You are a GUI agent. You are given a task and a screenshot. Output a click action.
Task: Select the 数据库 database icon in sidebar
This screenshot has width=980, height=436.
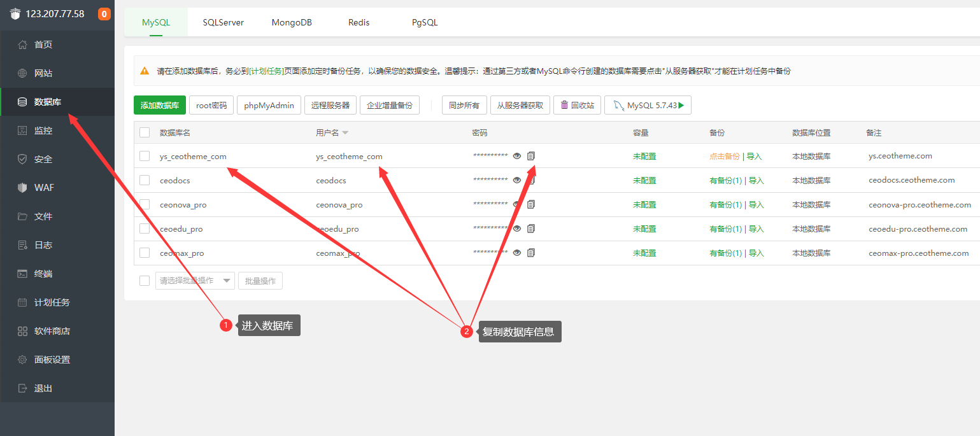coord(23,102)
